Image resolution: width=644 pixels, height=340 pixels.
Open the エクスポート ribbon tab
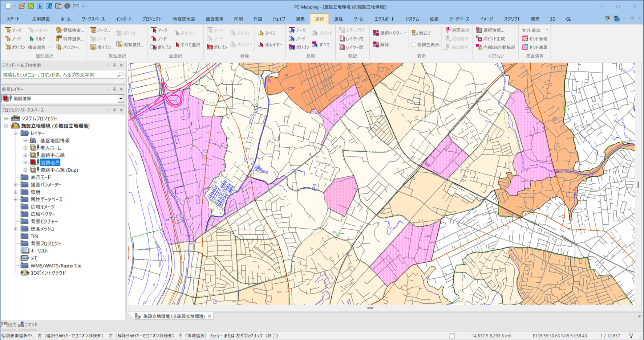point(384,19)
